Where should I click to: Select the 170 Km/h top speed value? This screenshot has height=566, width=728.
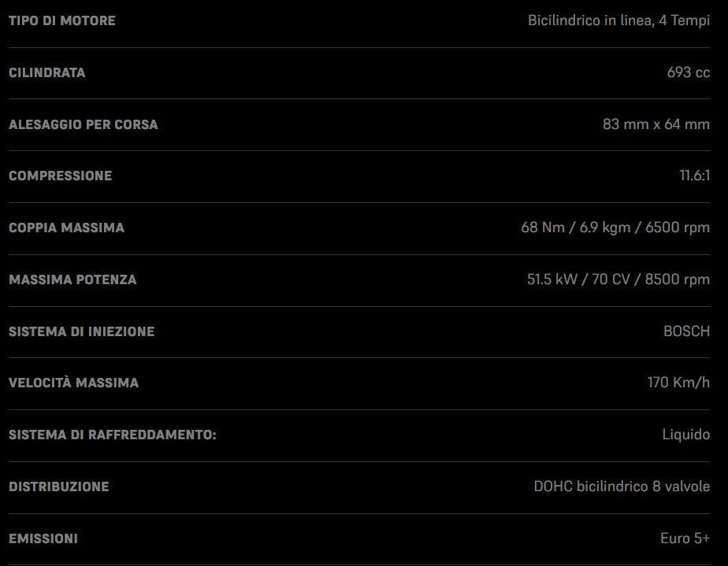(678, 383)
